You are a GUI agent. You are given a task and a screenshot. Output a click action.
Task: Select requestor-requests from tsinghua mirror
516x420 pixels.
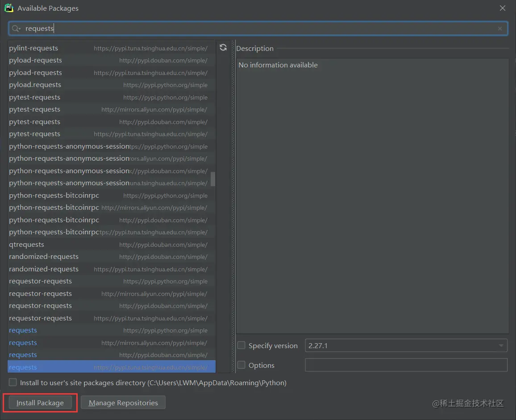point(112,318)
